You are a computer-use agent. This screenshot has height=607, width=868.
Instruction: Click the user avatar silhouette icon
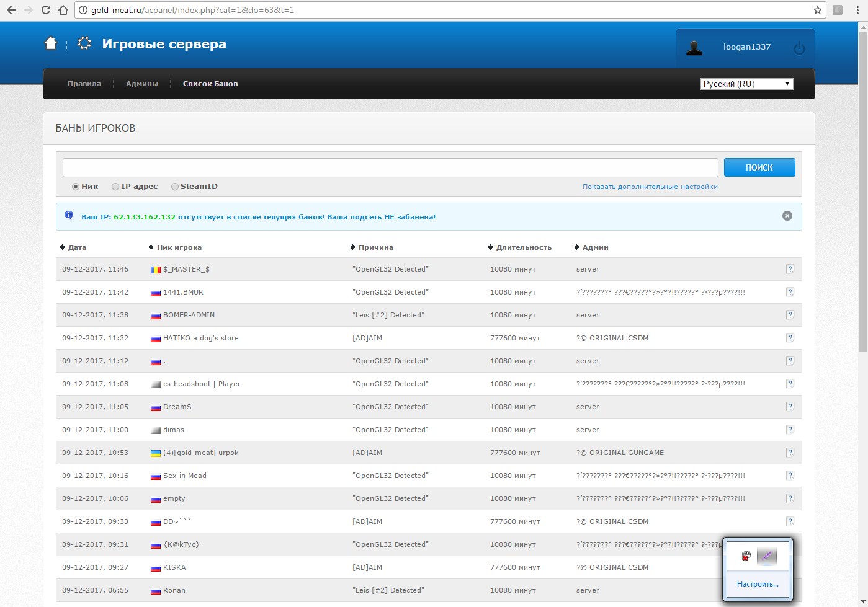(694, 48)
